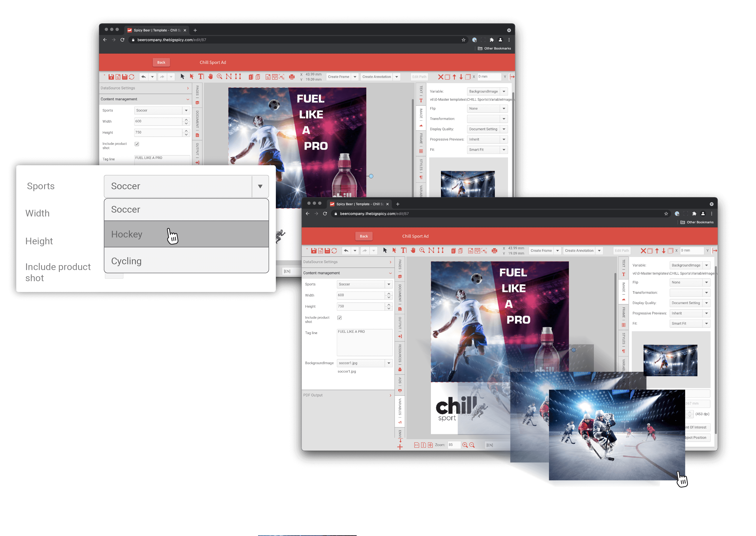Switch to the PAGES side tab in the front window
The width and height of the screenshot is (756, 536).
pos(400,269)
